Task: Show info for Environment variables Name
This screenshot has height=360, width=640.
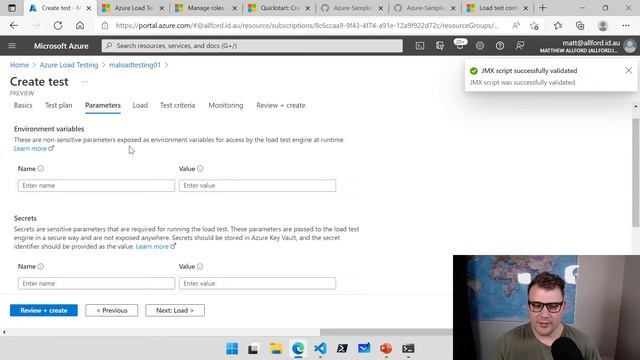Action: (41, 169)
